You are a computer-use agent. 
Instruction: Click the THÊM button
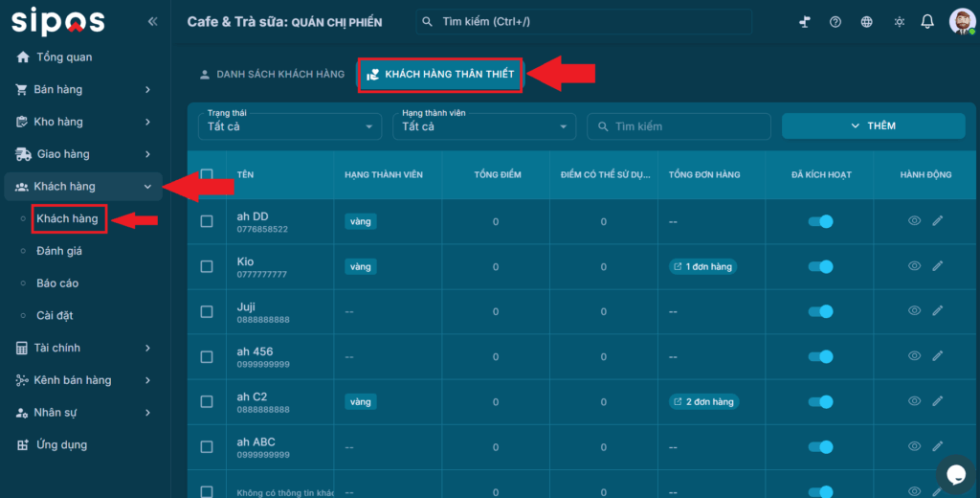(873, 126)
